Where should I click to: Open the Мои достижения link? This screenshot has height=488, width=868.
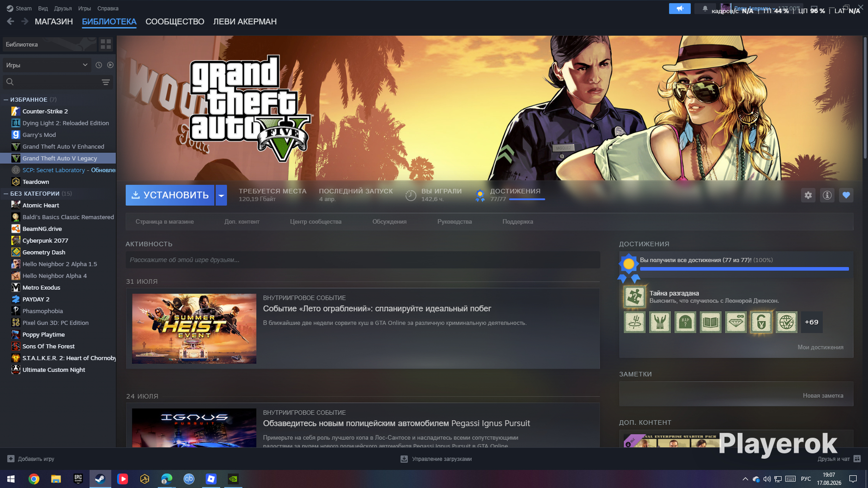click(x=821, y=347)
